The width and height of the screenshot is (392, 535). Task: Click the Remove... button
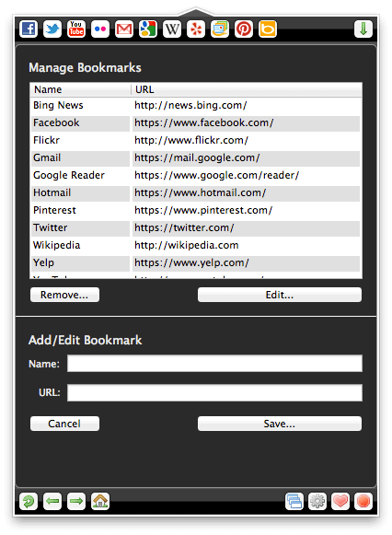pos(64,295)
